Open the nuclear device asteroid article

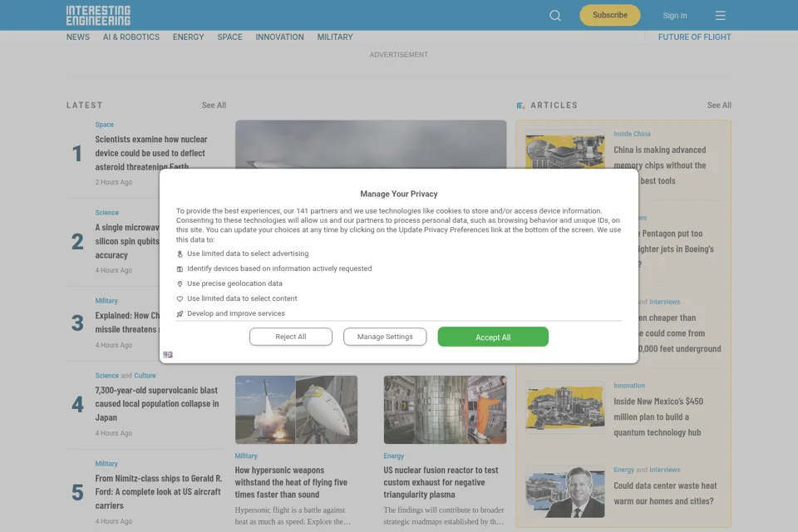pos(151,153)
